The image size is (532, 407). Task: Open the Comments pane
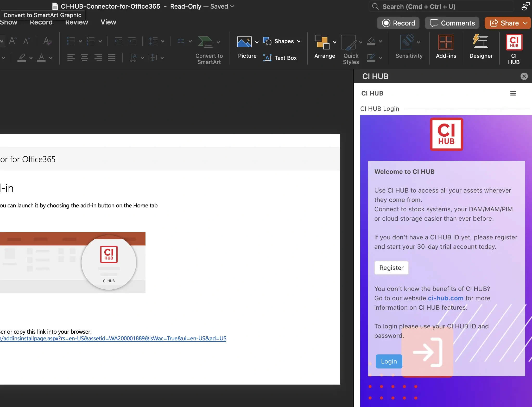point(452,23)
